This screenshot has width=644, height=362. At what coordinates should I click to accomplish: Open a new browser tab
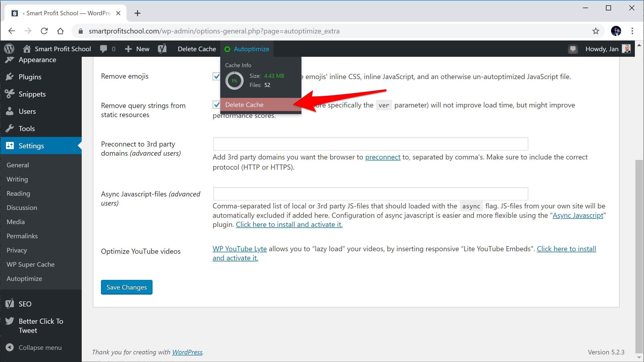point(138,13)
